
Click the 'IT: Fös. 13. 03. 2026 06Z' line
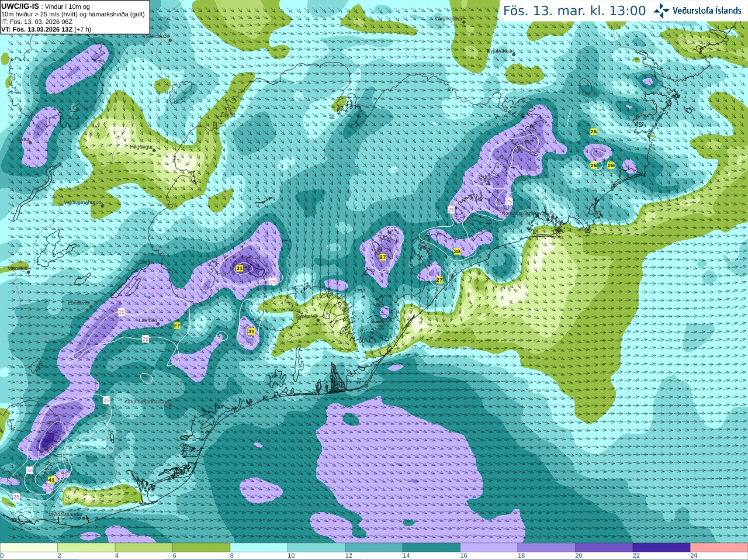(37, 22)
